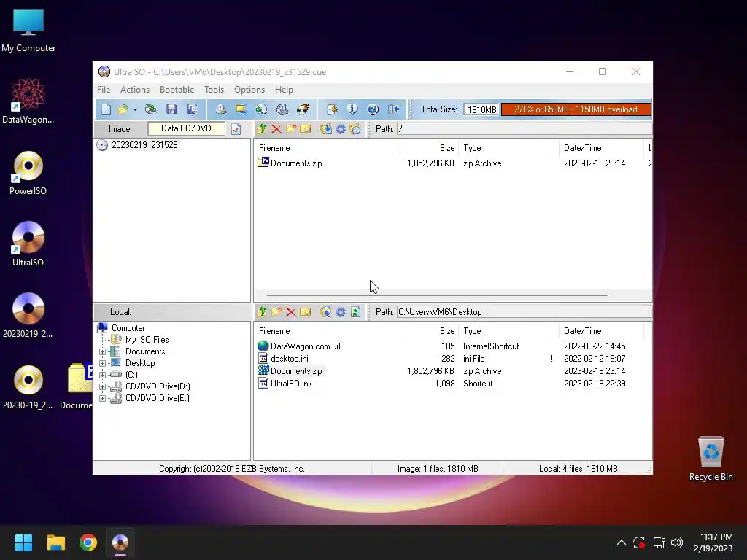Click the Exit door icon in toolbar

point(393,109)
